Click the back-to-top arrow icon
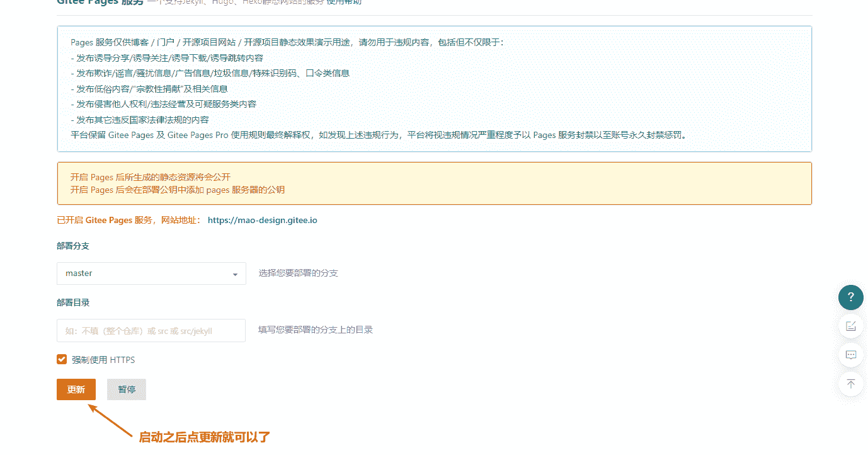868x455 pixels. (x=850, y=384)
